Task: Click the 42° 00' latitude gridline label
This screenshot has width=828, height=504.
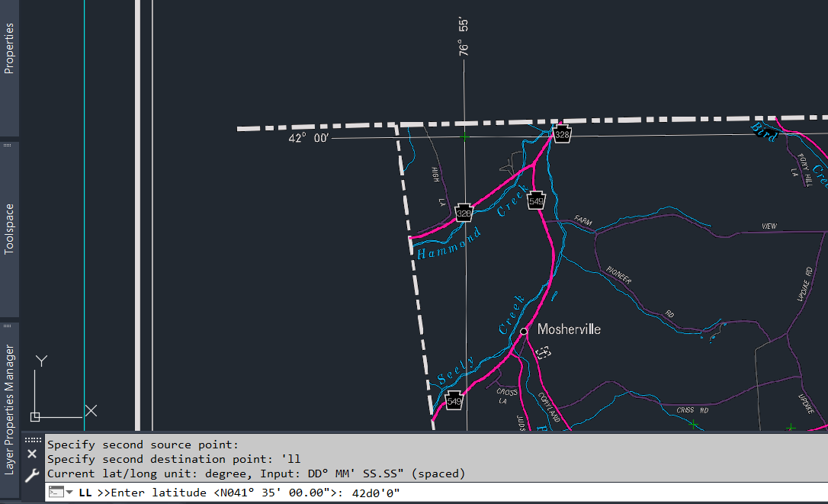Action: pyautogui.click(x=310, y=138)
